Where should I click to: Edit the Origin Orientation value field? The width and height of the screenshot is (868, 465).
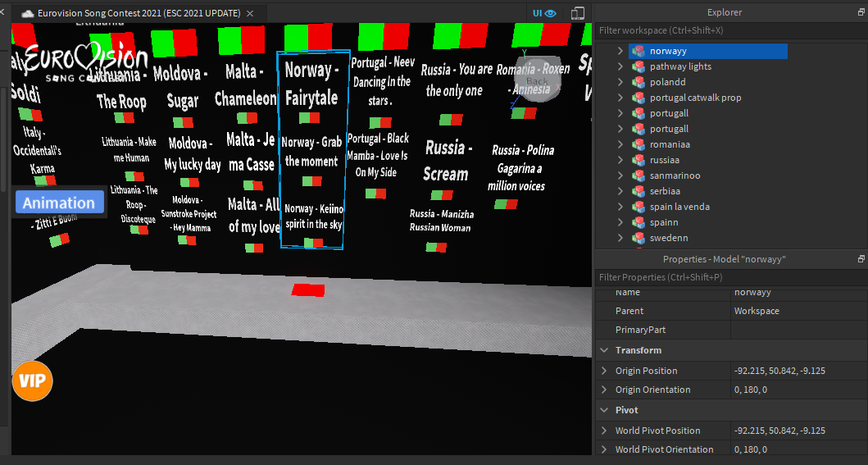pyautogui.click(x=798, y=390)
